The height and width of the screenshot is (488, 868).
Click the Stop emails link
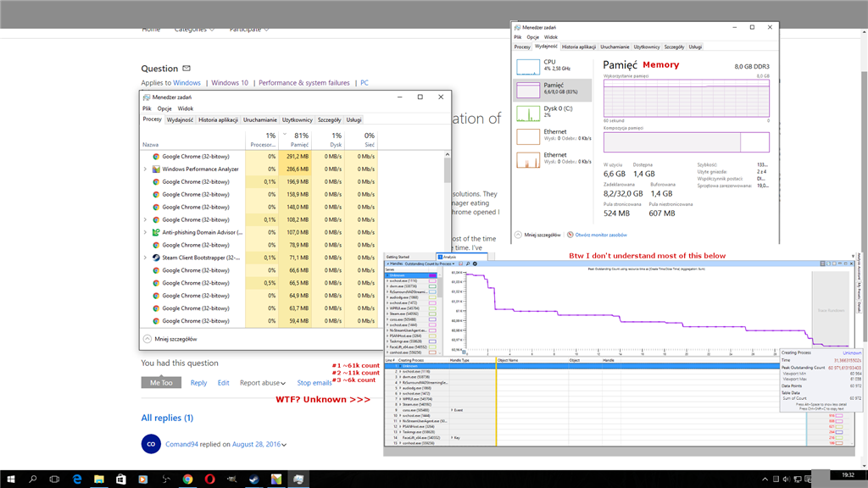pos(314,383)
